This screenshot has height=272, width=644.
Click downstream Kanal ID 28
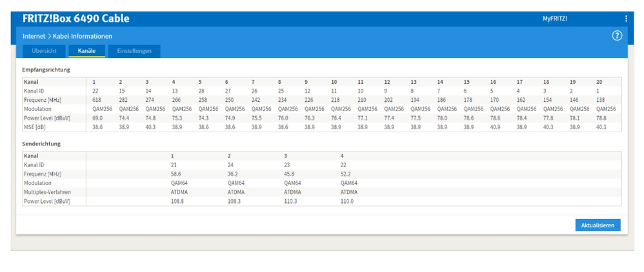click(201, 91)
